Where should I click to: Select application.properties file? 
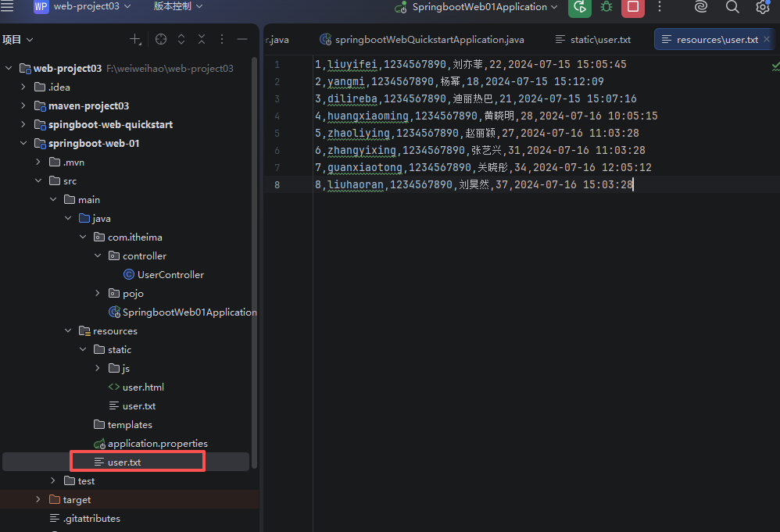[x=158, y=444]
